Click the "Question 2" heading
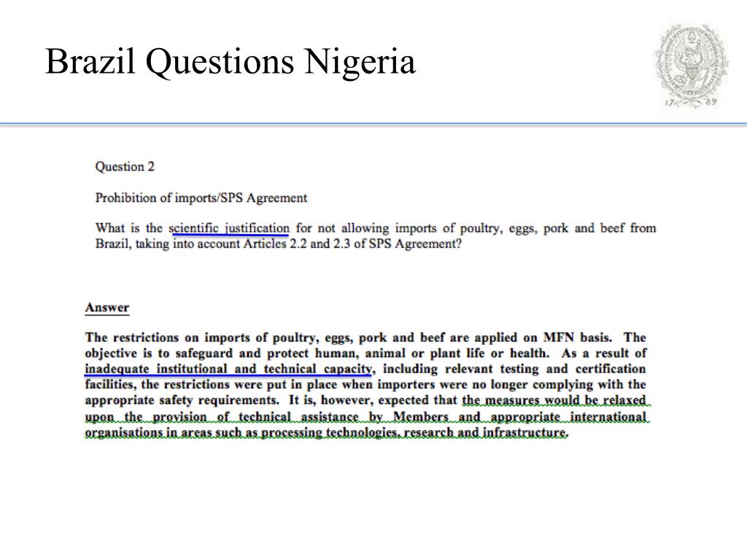Viewport: 747px width, 560px height. (125, 167)
